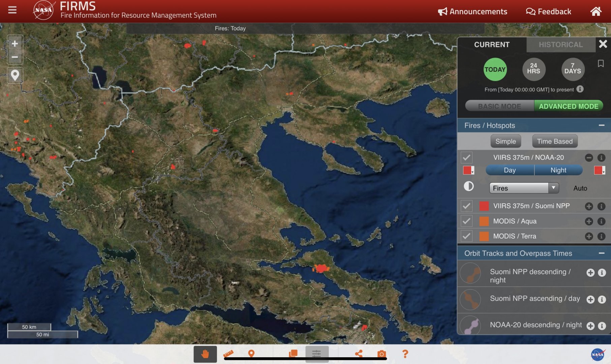611x364 pixels.
Task: Click the location marker map button
Action: [x=15, y=75]
